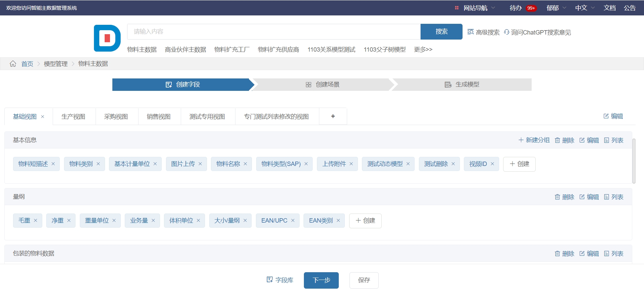Open 待办 todo with 99+ badge
Image resolution: width=644 pixels, height=295 pixels.
click(x=523, y=8)
